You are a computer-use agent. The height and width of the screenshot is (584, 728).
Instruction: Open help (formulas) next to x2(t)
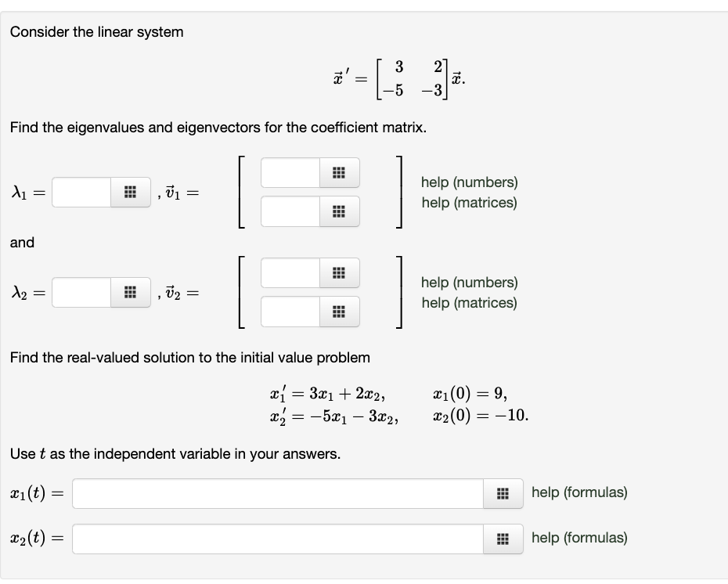click(578, 538)
